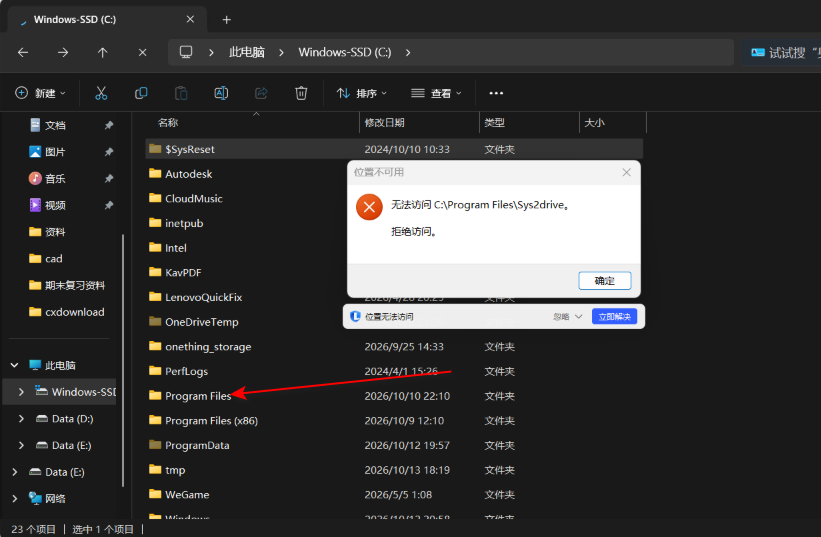Open the 忽略 dropdown in notification
Image resolution: width=821 pixels, height=537 pixels.
568,317
